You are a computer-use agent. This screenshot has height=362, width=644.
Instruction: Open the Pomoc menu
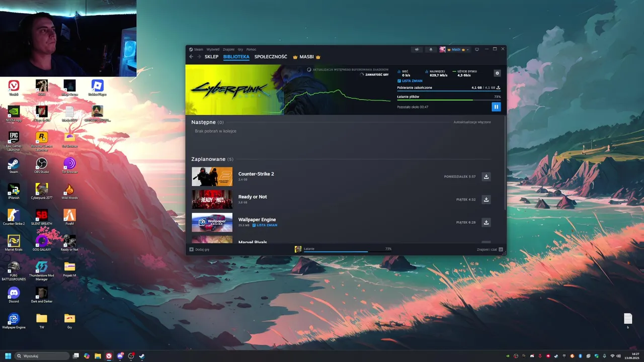coord(252,49)
